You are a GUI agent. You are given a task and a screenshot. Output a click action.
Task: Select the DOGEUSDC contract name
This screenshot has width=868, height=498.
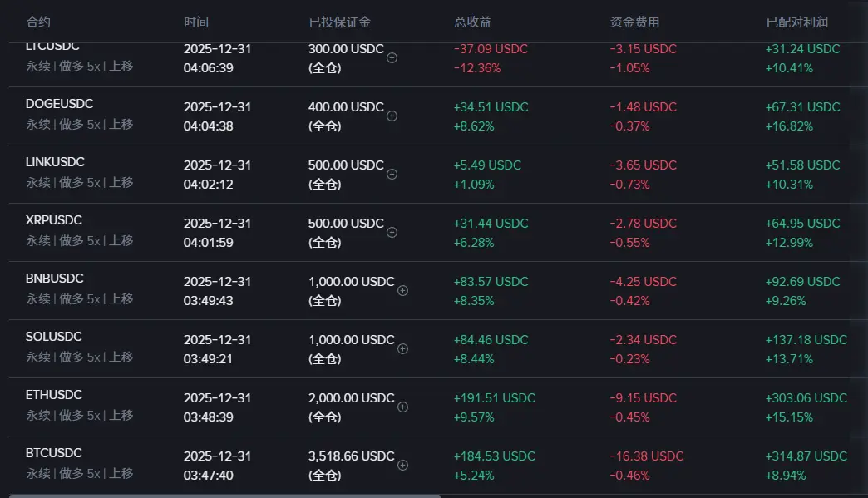tap(59, 104)
